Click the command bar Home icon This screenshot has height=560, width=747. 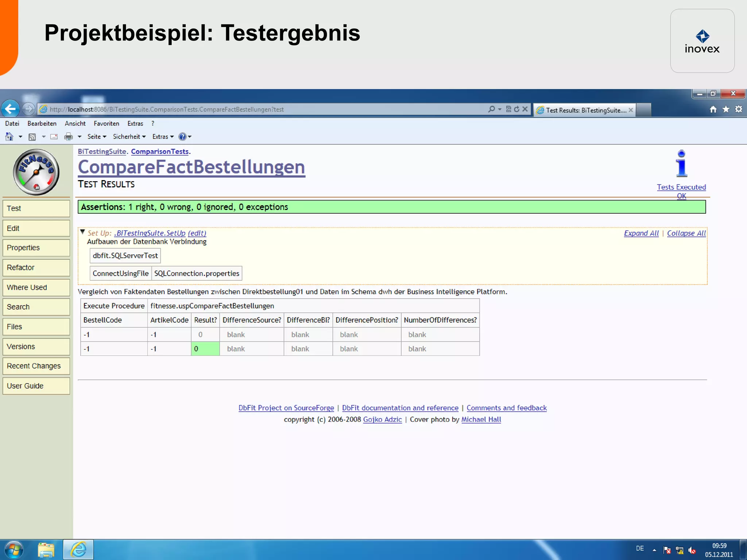(x=9, y=137)
